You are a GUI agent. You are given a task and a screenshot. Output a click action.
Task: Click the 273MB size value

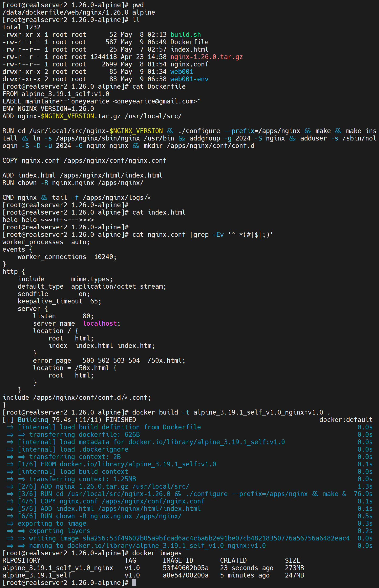point(294,568)
